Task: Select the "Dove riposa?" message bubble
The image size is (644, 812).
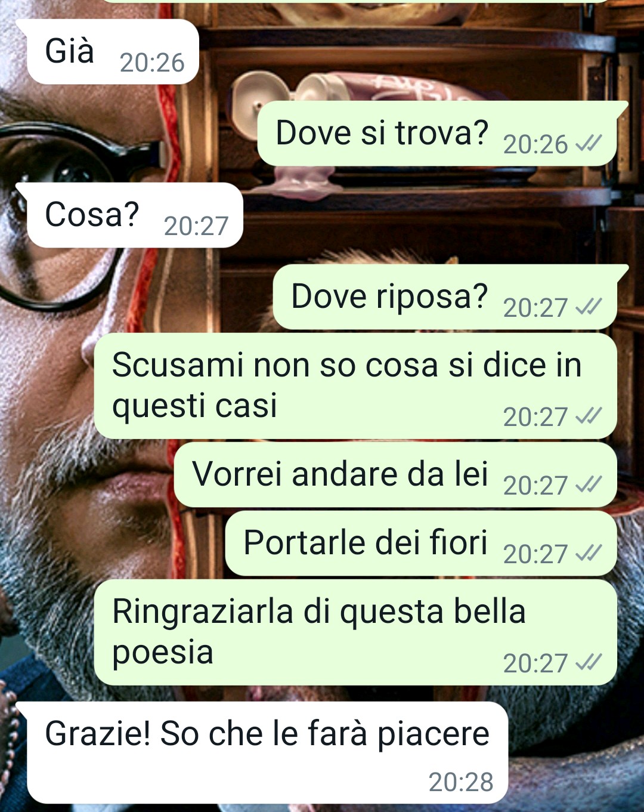Action: click(445, 297)
